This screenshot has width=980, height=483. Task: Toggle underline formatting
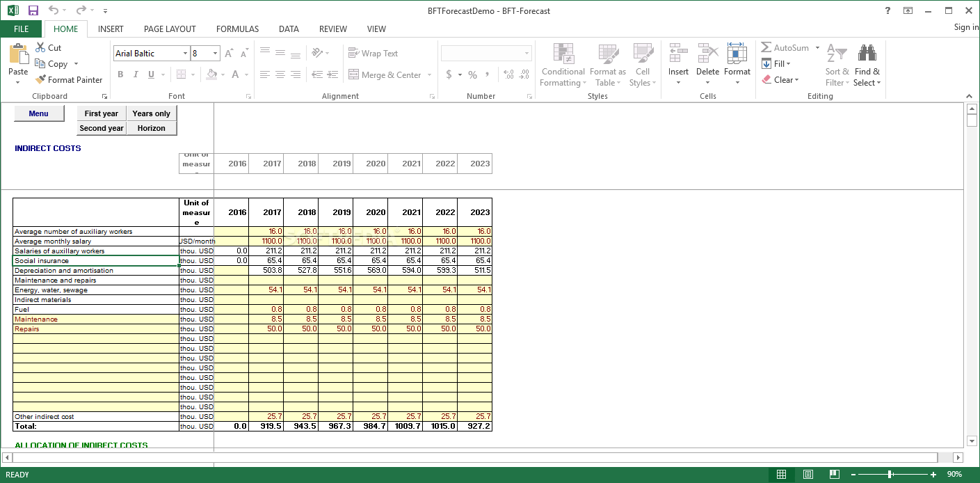(151, 74)
